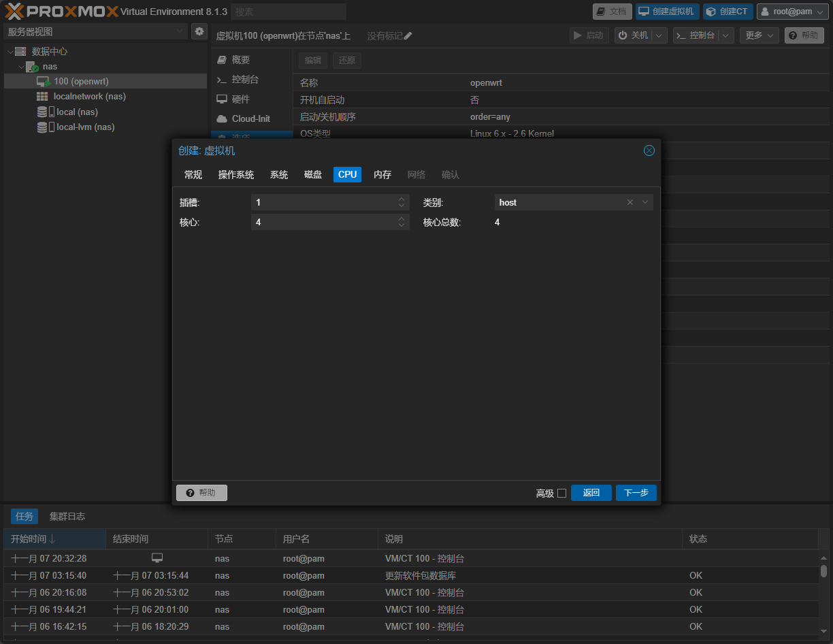833x644 pixels.
Task: Click the 下一步 next button
Action: point(636,493)
